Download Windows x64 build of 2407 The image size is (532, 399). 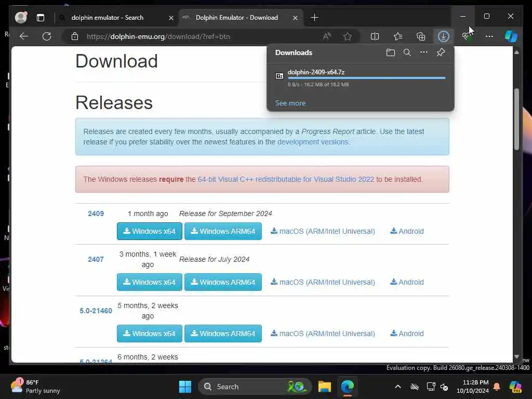tap(149, 282)
